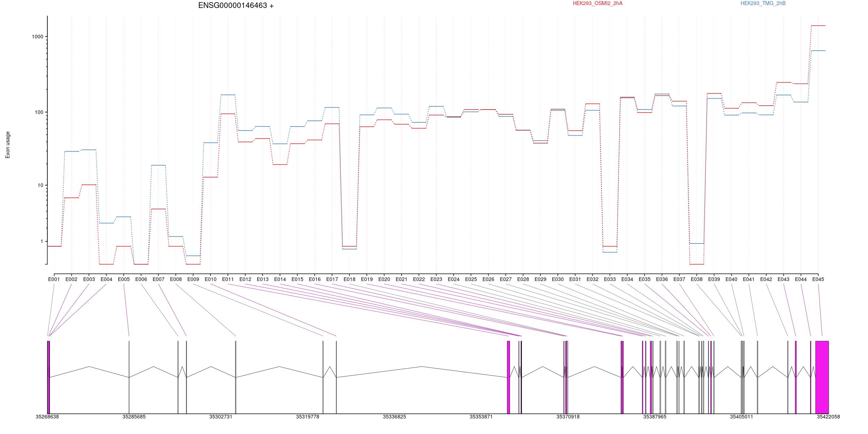This screenshot has height=434, width=868.
Task: Click the large magenta last exon block
Action: pos(822,377)
